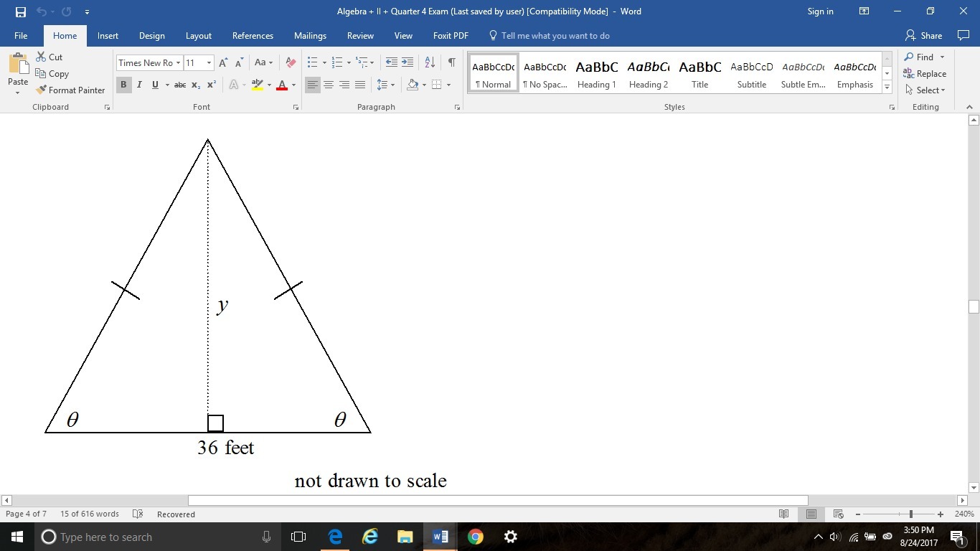This screenshot has height=551, width=980.
Task: Expand the Styles gallery more arrow
Action: [x=887, y=87]
